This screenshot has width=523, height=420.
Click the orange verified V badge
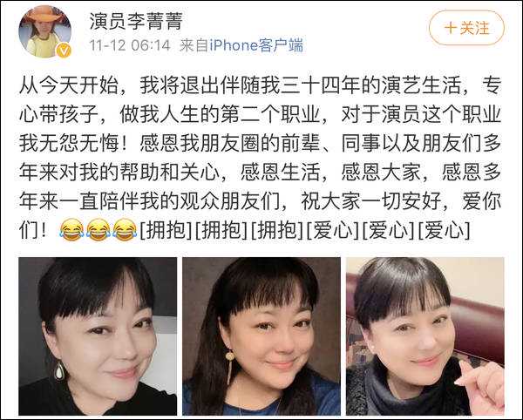(x=64, y=51)
